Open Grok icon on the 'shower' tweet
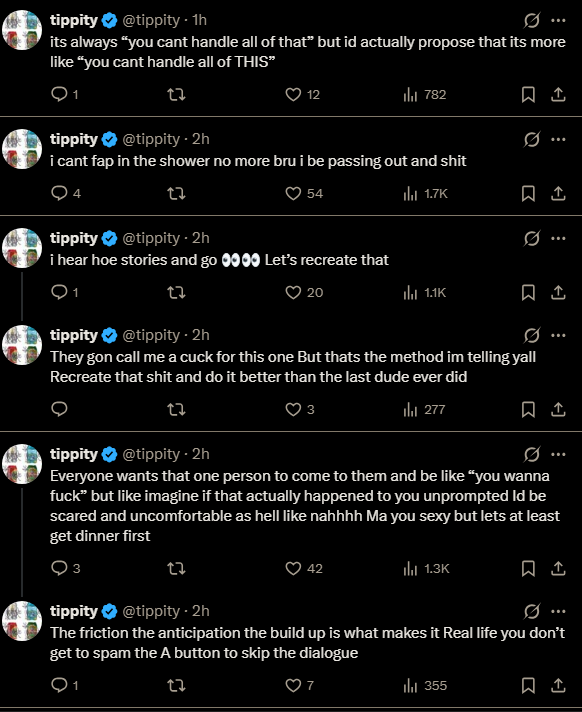This screenshot has height=712, width=582. pyautogui.click(x=532, y=139)
